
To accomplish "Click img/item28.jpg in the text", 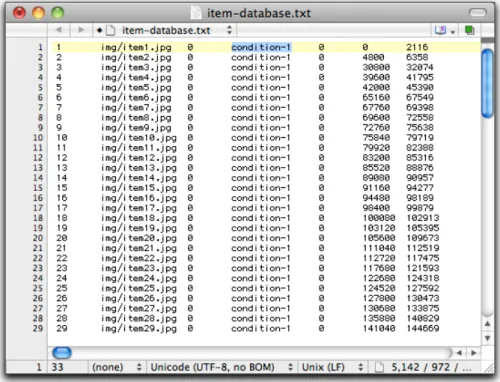I will pos(139,318).
